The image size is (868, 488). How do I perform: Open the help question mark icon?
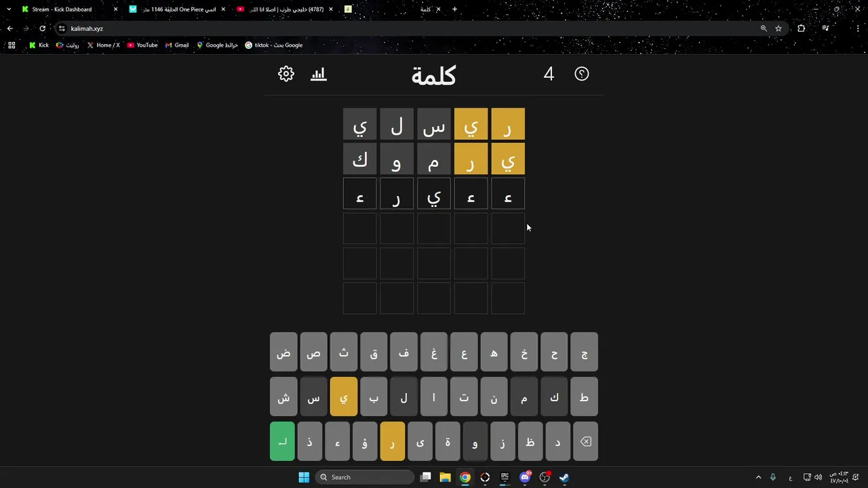pos(582,74)
